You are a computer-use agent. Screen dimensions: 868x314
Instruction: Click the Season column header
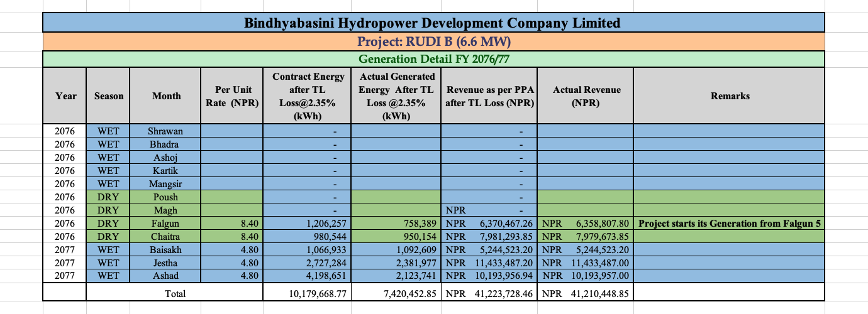coord(109,96)
